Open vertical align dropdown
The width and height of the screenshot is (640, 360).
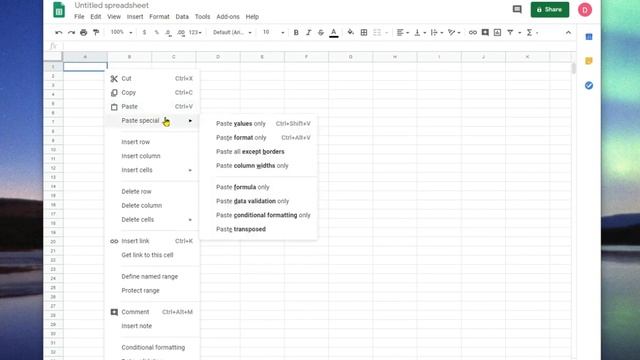click(420, 33)
